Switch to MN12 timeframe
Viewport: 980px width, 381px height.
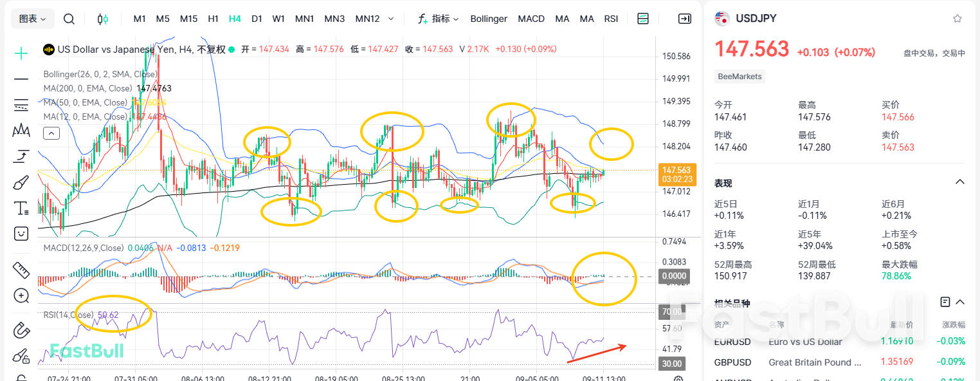(x=368, y=19)
